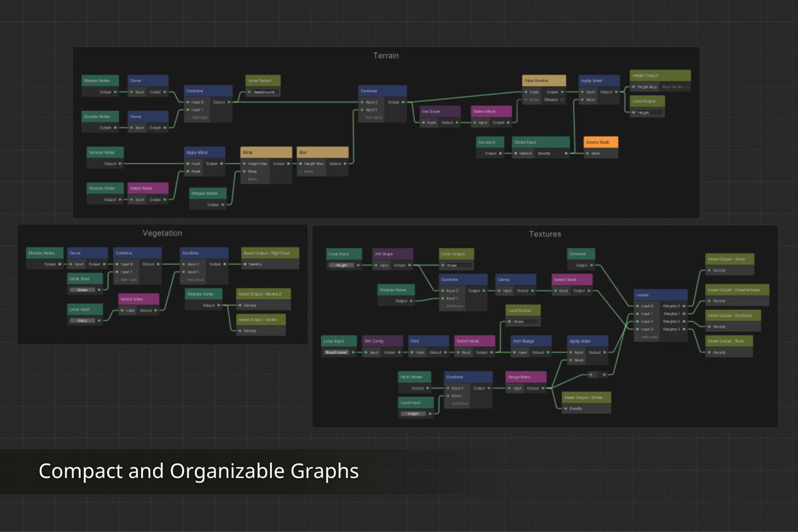Click the Grass name field in Textures Local Output

click(526, 322)
